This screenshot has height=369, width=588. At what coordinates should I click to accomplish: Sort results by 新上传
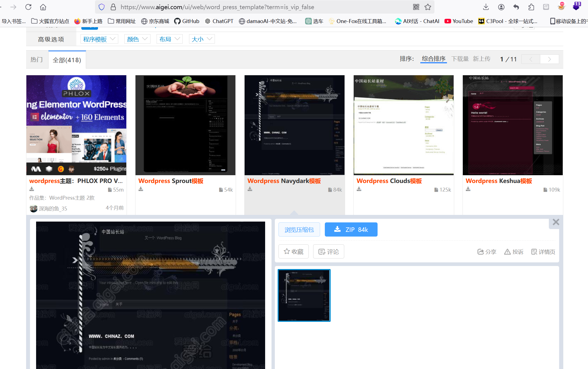pos(481,59)
